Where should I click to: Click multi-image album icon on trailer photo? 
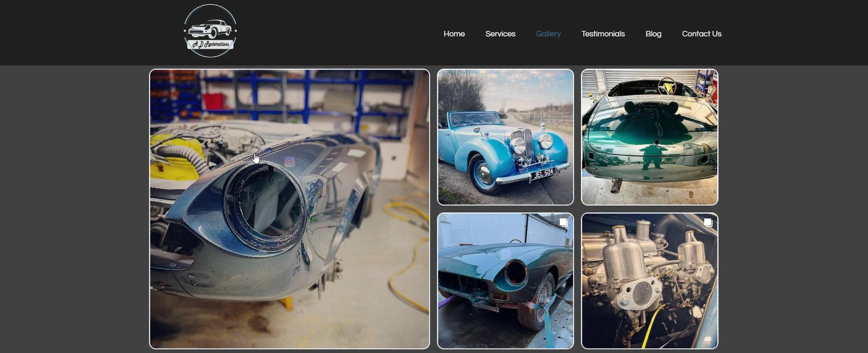click(x=563, y=223)
